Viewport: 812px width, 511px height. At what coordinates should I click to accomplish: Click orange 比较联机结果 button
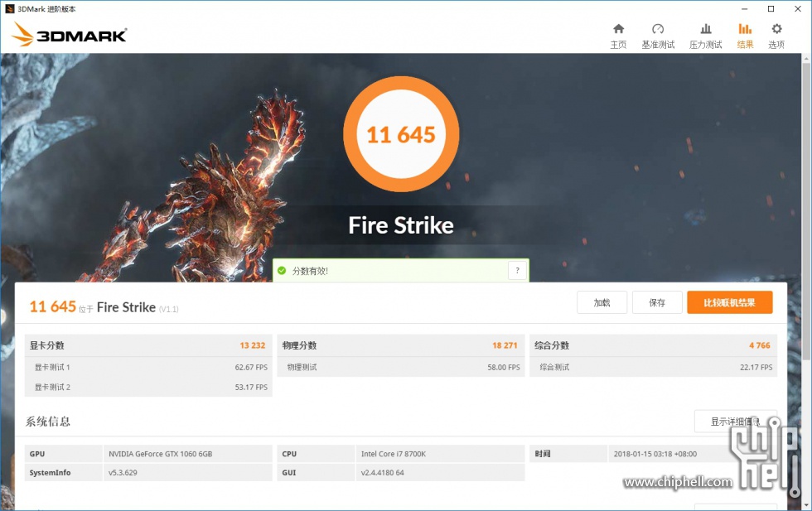(730, 302)
